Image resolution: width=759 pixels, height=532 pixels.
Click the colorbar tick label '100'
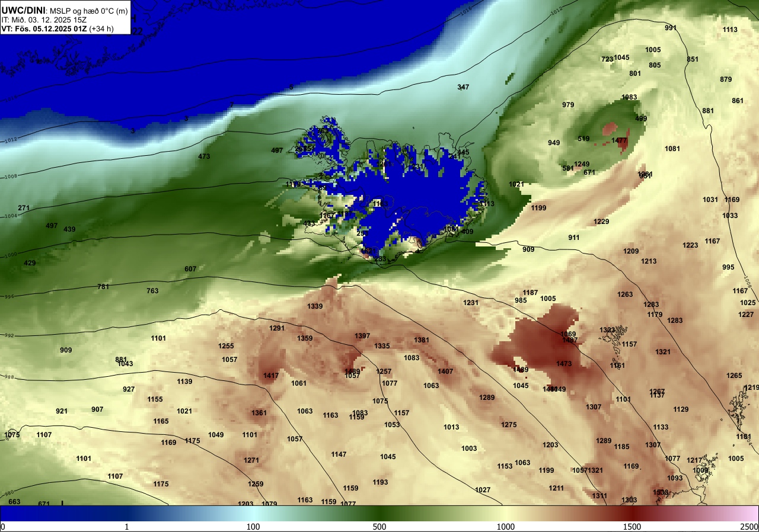pos(253,527)
